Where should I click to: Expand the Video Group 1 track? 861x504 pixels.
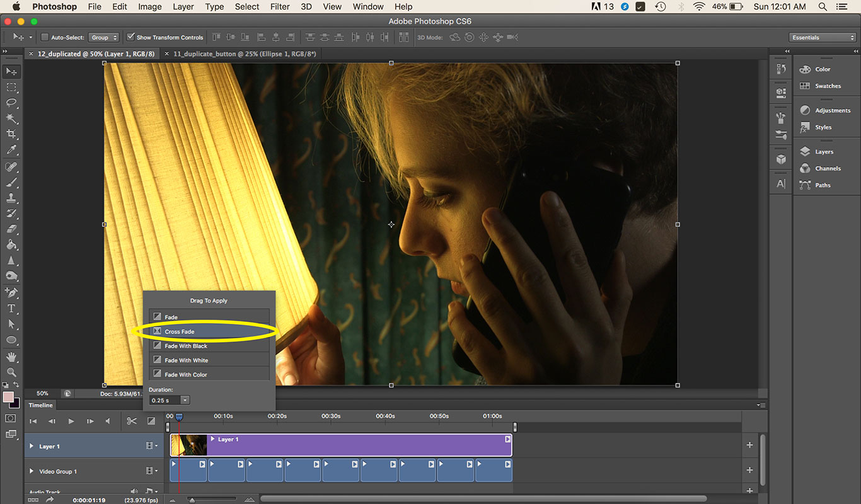pos(32,471)
